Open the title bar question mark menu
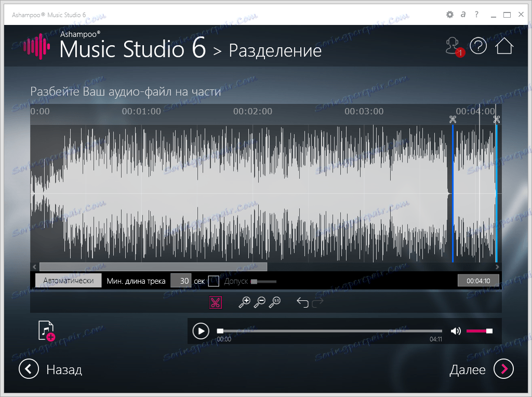The height and width of the screenshot is (397, 532). (477, 15)
